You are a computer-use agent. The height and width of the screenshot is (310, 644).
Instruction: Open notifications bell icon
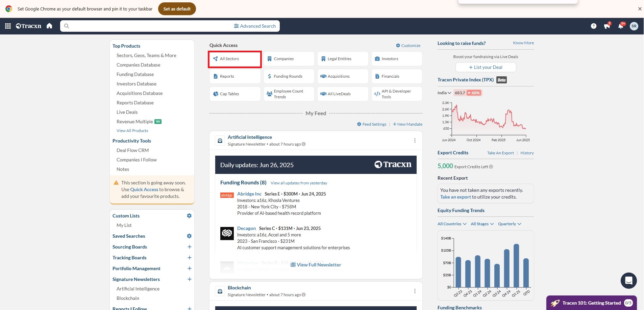(620, 26)
